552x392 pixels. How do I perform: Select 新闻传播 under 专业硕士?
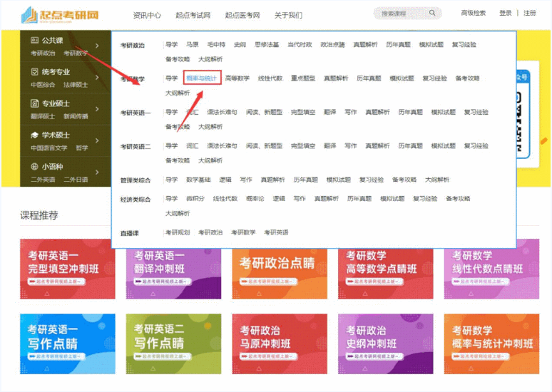76,116
